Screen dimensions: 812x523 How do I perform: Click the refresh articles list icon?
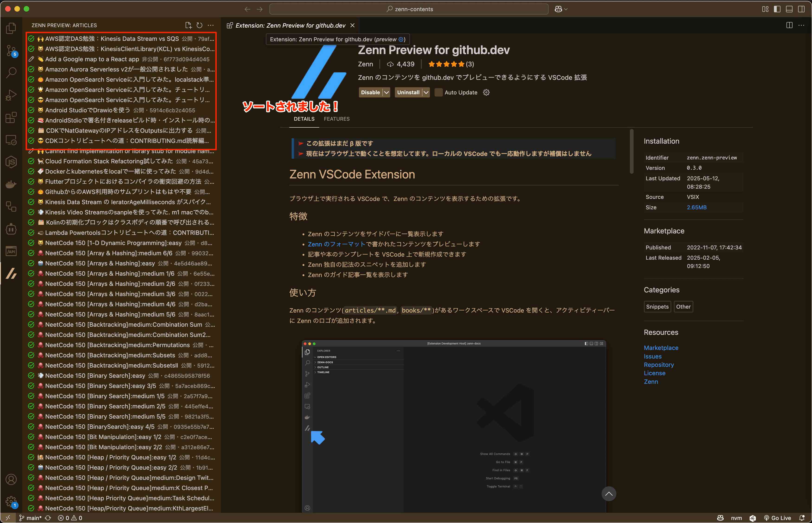200,26
